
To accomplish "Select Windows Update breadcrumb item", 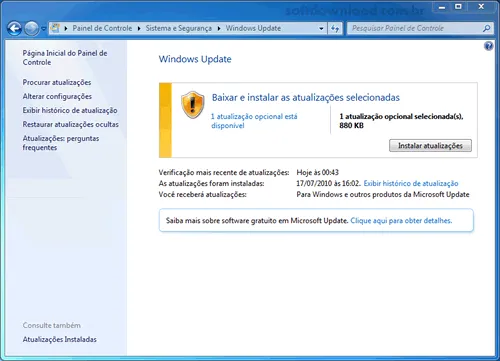I will [x=253, y=28].
